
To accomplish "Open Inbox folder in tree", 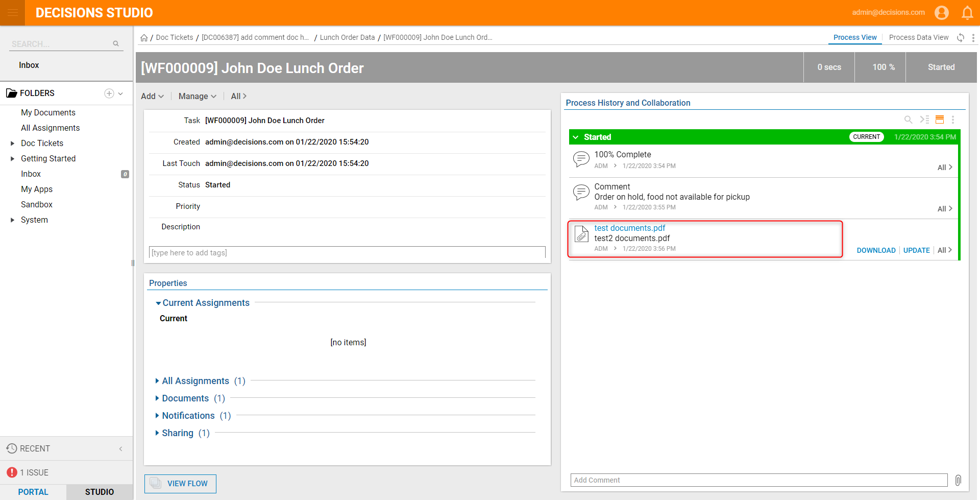I will pyautogui.click(x=31, y=174).
